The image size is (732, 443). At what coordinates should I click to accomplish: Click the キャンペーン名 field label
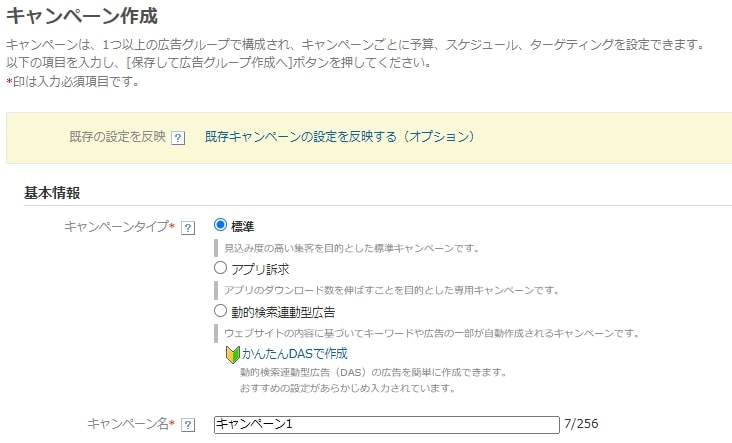[x=131, y=424]
